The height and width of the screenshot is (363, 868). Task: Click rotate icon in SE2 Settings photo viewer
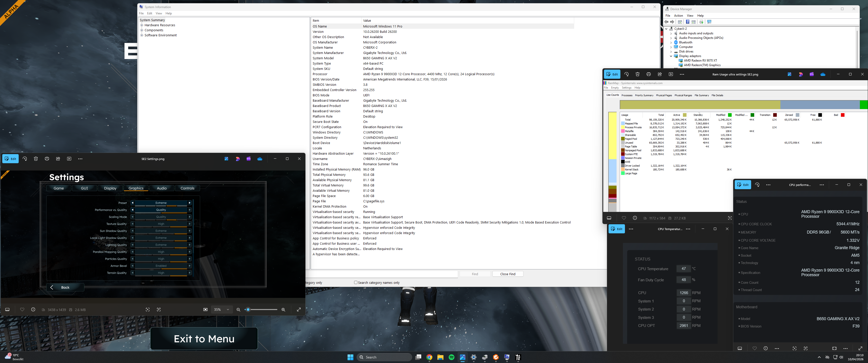pyautogui.click(x=24, y=159)
